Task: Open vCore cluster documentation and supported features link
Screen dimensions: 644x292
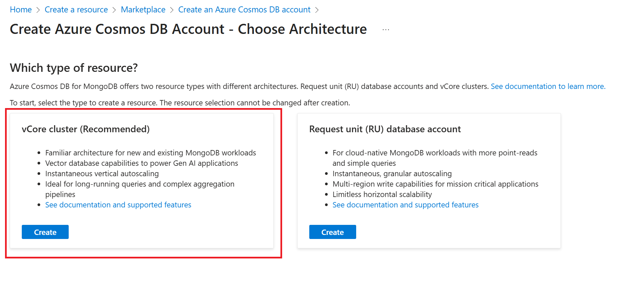Action: click(x=118, y=205)
